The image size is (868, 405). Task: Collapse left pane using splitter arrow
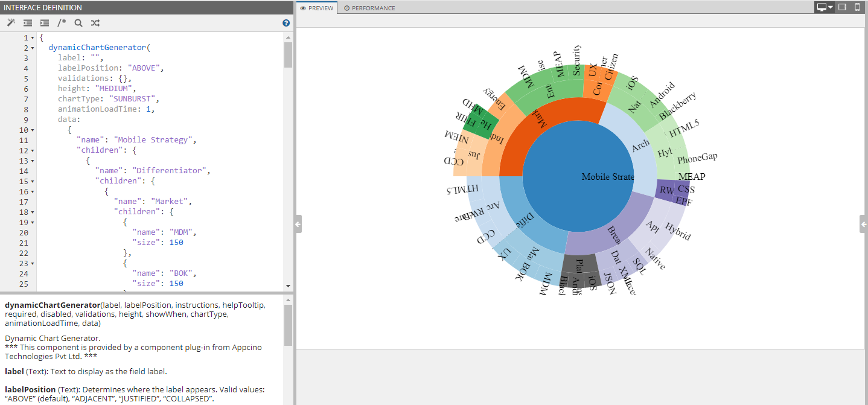(298, 224)
